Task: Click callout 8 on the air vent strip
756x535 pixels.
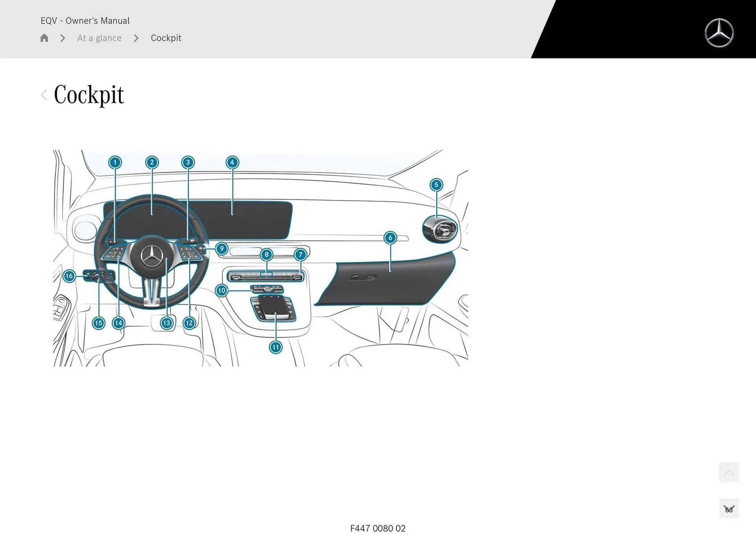Action: pos(267,255)
